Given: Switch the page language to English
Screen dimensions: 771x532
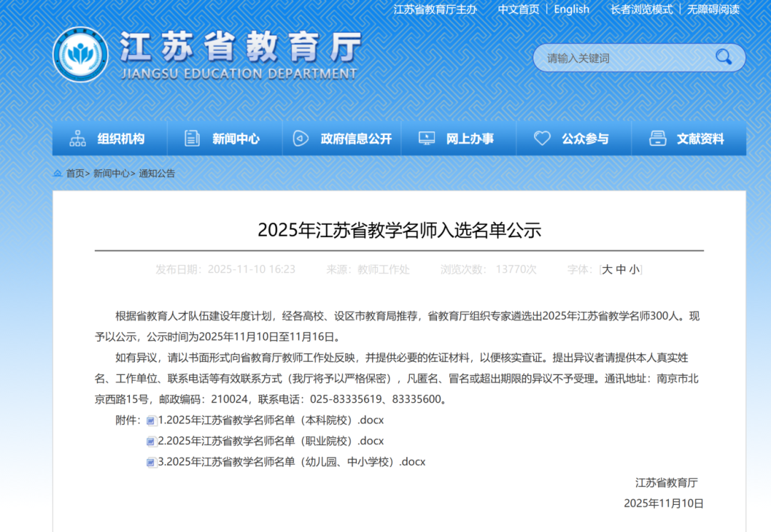Looking at the screenshot, I should [x=571, y=9].
